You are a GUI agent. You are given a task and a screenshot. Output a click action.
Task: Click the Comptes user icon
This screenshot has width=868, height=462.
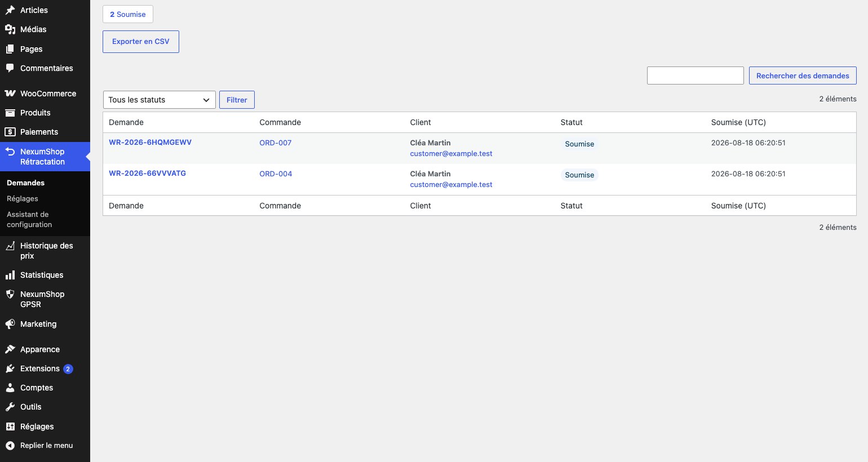[x=10, y=388]
